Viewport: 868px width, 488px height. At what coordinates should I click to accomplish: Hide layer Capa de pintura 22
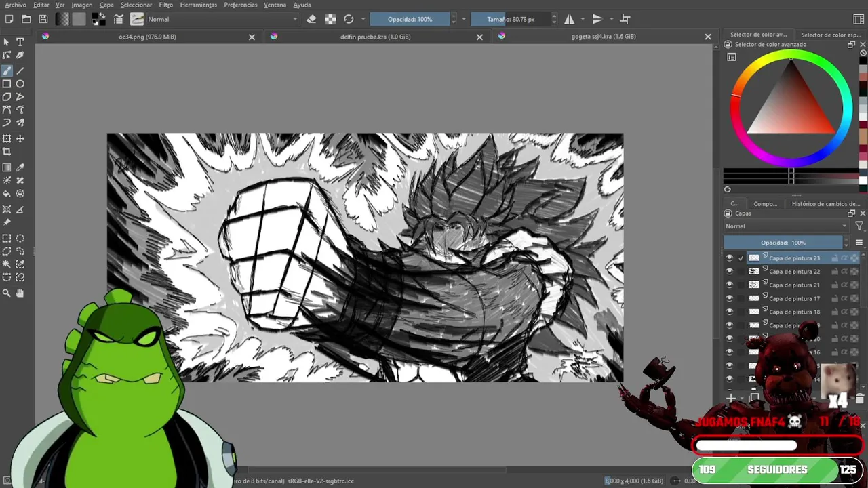(730, 271)
